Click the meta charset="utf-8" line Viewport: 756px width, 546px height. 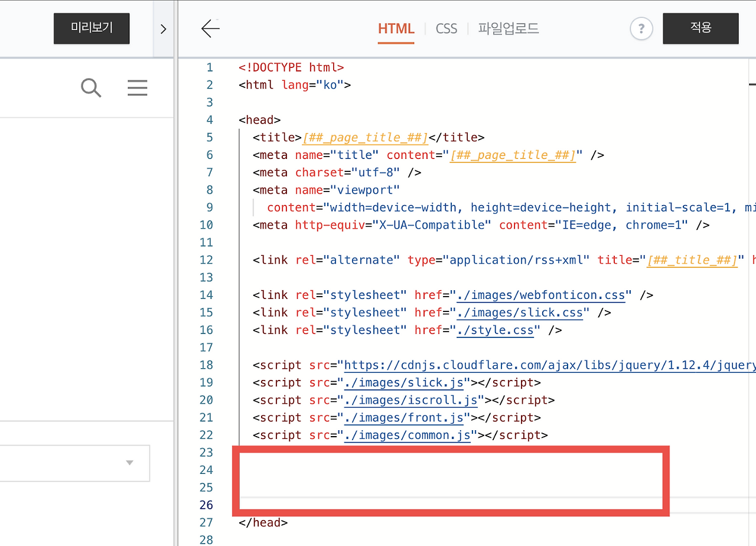pyautogui.click(x=337, y=173)
